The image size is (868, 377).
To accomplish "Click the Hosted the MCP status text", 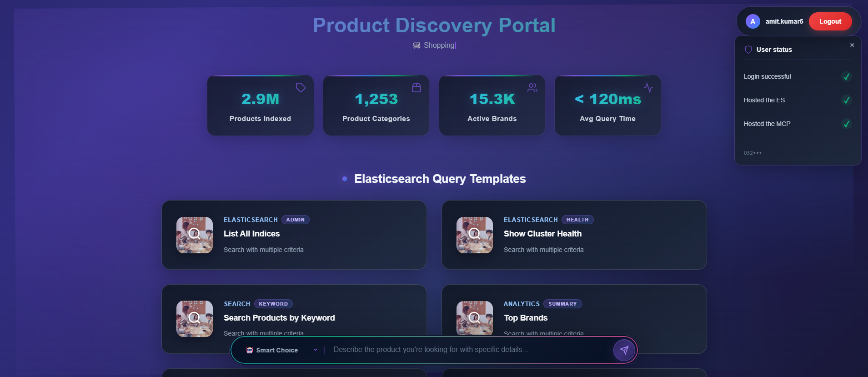I will (767, 124).
